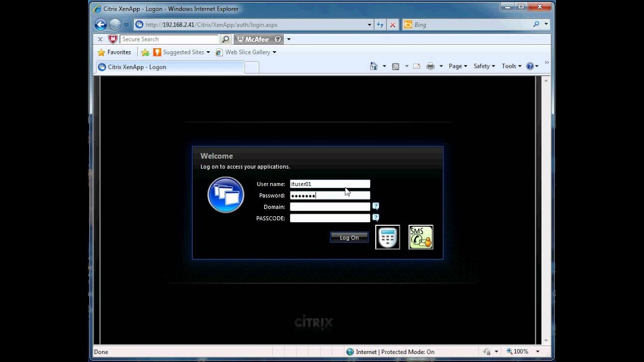Image resolution: width=644 pixels, height=362 pixels.
Task: Click the blue XenApp windows logo
Action: [x=226, y=195]
